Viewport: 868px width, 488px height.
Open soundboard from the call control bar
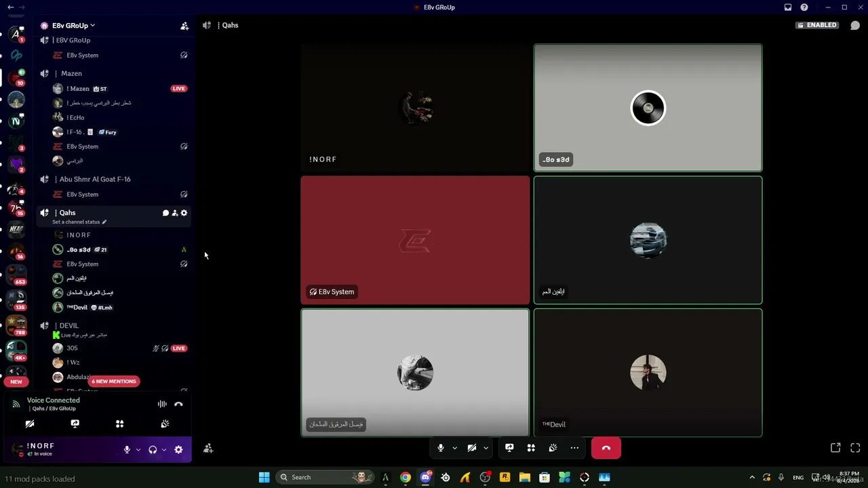[x=553, y=448]
